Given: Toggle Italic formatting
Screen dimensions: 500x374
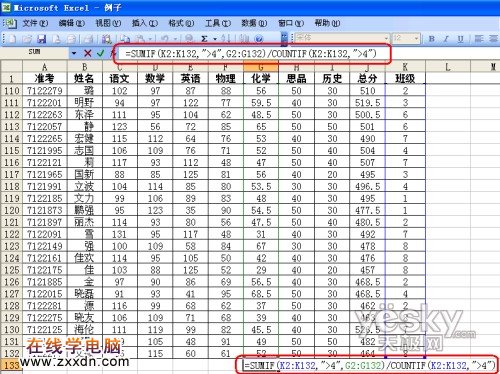Looking at the screenshot, I should click(446, 39).
